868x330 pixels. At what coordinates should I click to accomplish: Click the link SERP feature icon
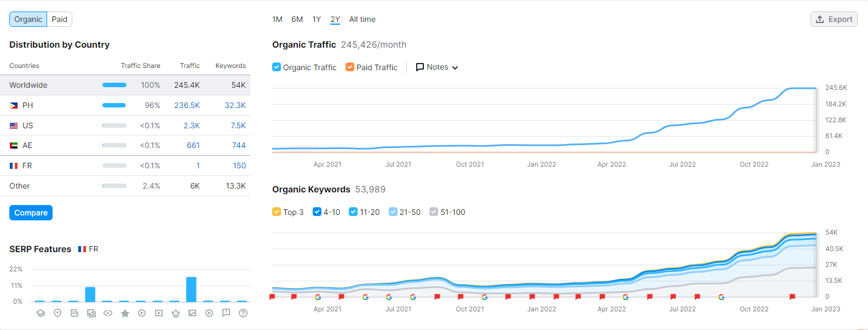coord(108,313)
